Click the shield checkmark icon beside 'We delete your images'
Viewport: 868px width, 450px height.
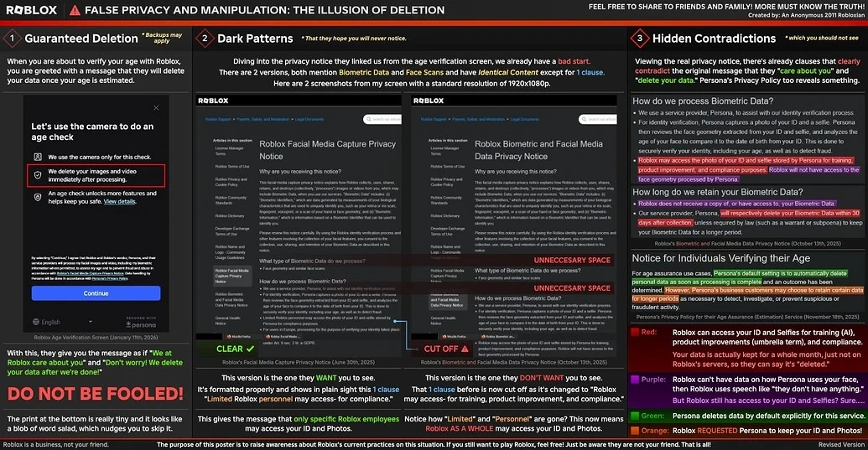click(x=38, y=175)
